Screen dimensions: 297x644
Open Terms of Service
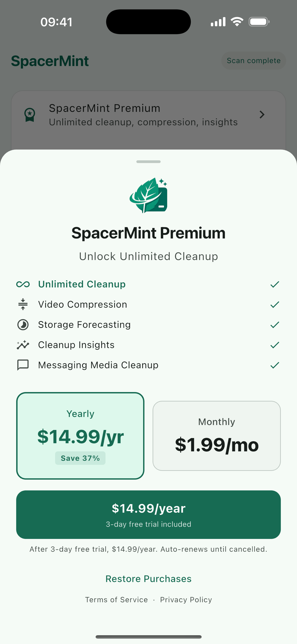click(x=116, y=600)
